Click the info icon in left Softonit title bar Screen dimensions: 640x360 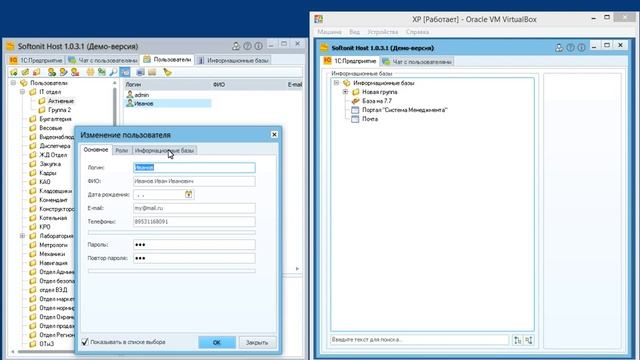click(x=258, y=46)
